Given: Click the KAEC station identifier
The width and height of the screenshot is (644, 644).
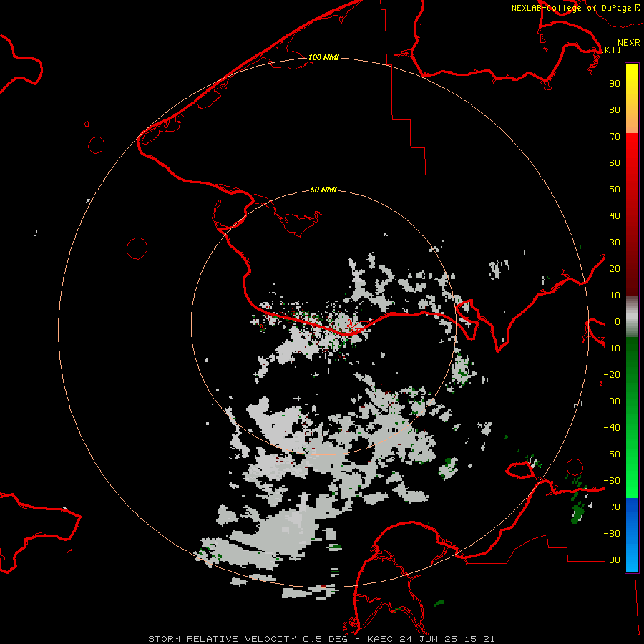Looking at the screenshot, I should pyautogui.click(x=381, y=639).
